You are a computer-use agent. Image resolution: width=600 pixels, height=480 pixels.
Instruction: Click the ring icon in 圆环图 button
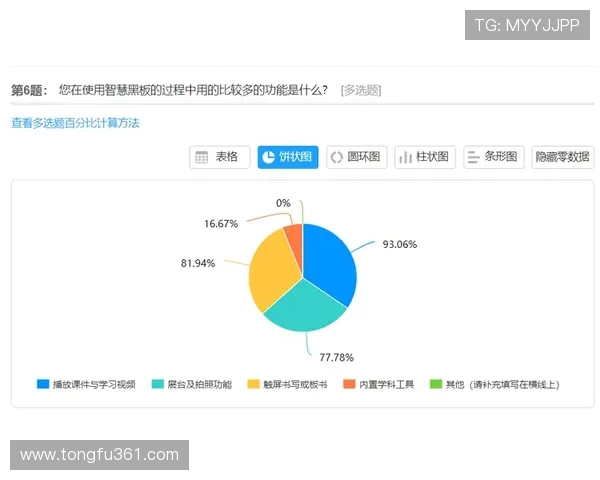336,157
